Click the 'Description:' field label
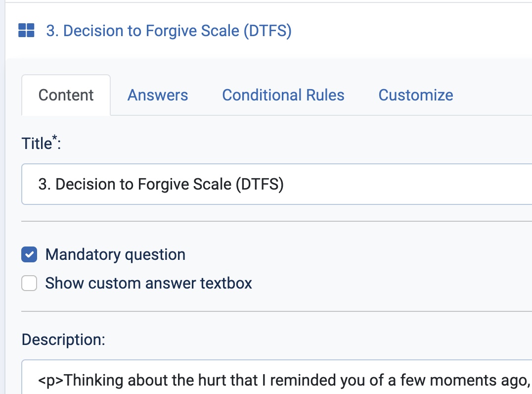The height and width of the screenshot is (394, 532). coord(63,340)
